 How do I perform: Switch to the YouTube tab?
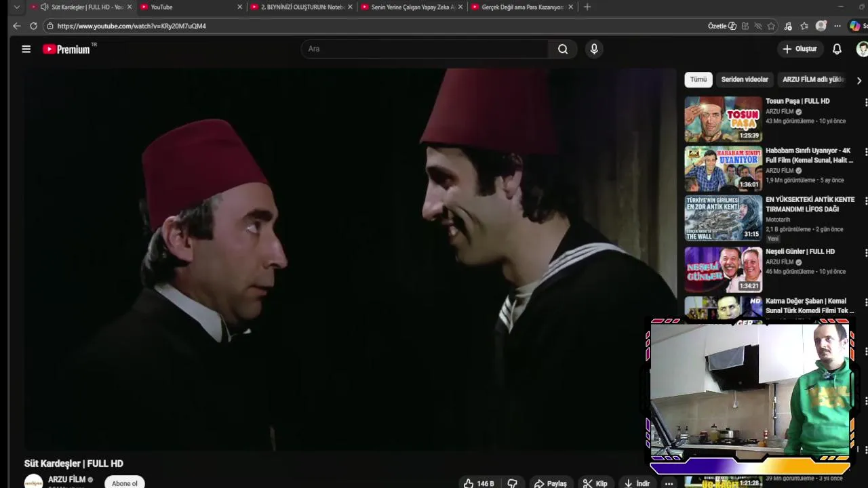(x=190, y=7)
